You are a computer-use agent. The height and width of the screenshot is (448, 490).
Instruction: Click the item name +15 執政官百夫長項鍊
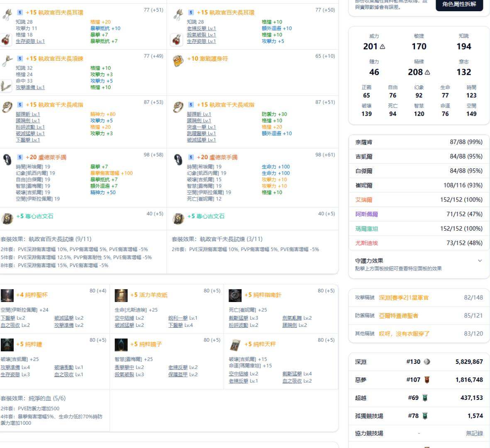click(x=54, y=59)
